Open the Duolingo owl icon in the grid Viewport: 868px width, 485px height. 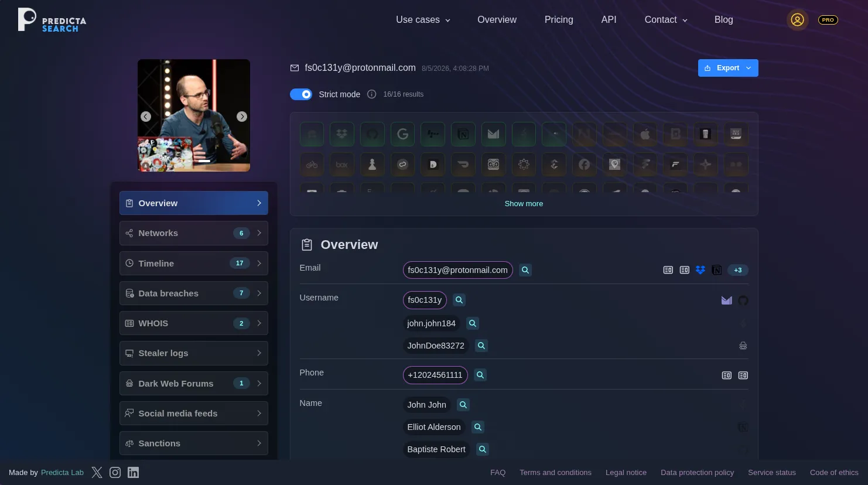[x=494, y=165]
